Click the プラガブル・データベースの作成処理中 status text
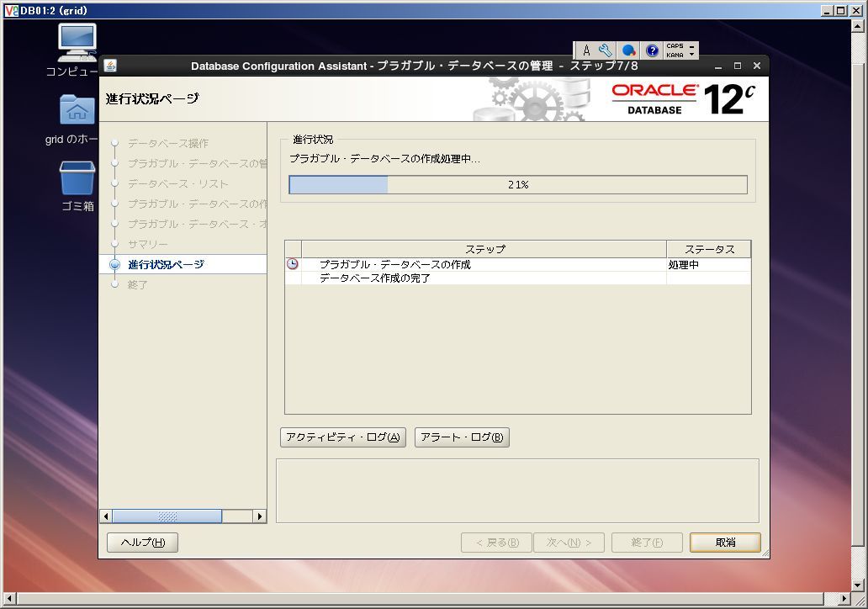The width and height of the screenshot is (868, 609). point(384,159)
